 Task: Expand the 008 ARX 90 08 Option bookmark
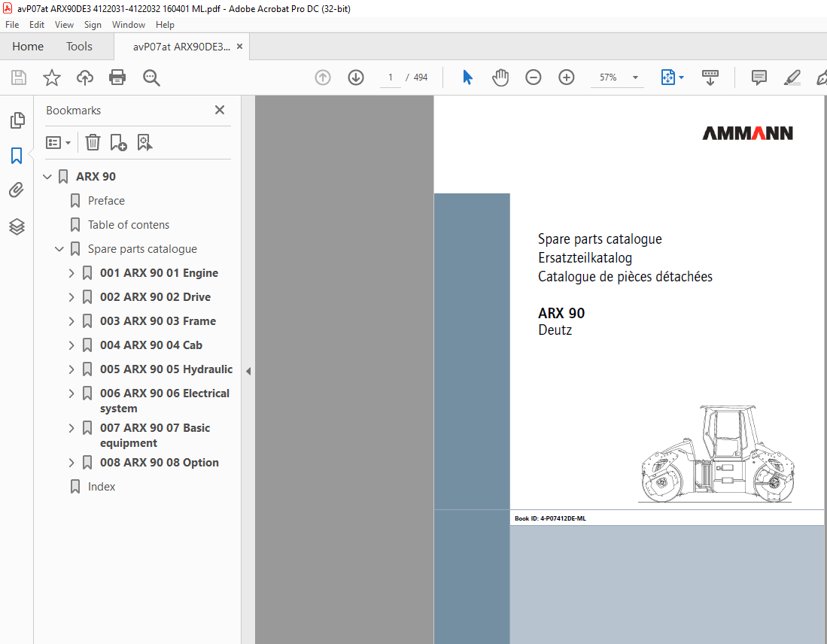pos(71,463)
